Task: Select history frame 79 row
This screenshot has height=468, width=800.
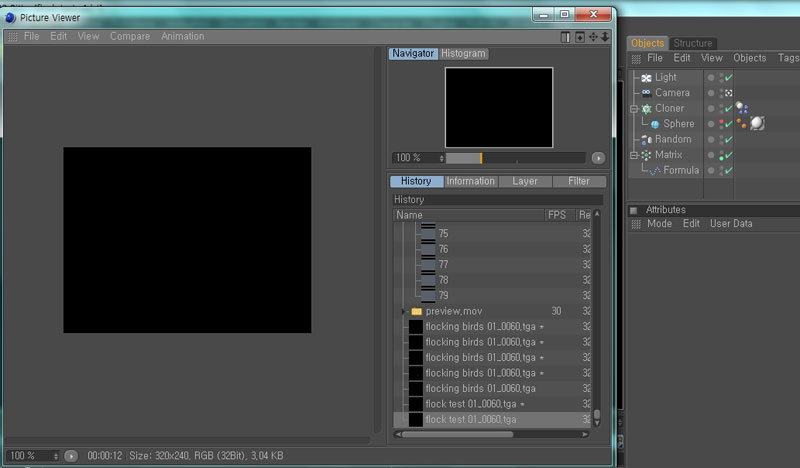Action: point(492,295)
